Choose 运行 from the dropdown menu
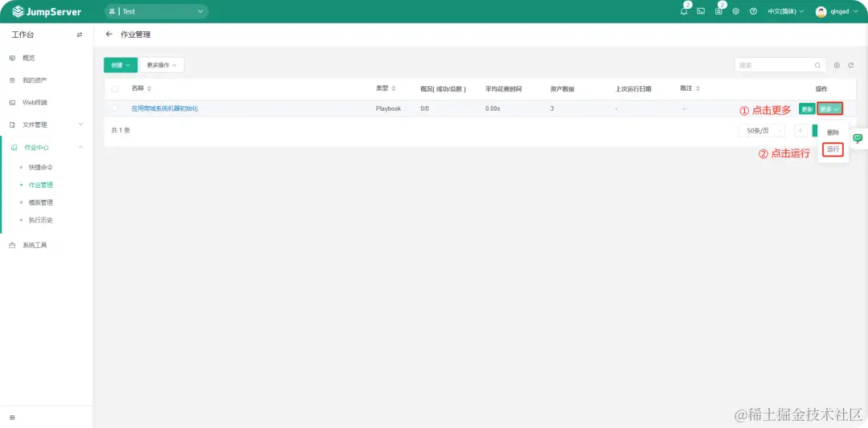The height and width of the screenshot is (428, 868). [x=833, y=149]
